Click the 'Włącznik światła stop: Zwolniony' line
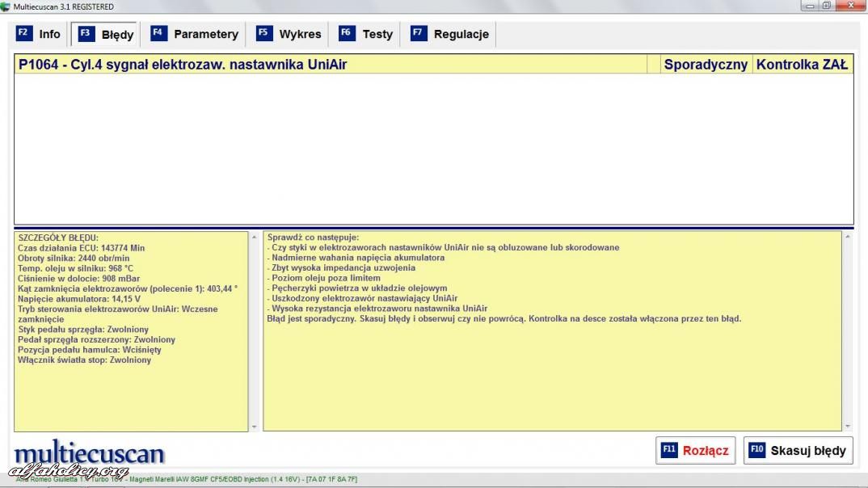Viewport: 868px width, 488px height. click(84, 360)
